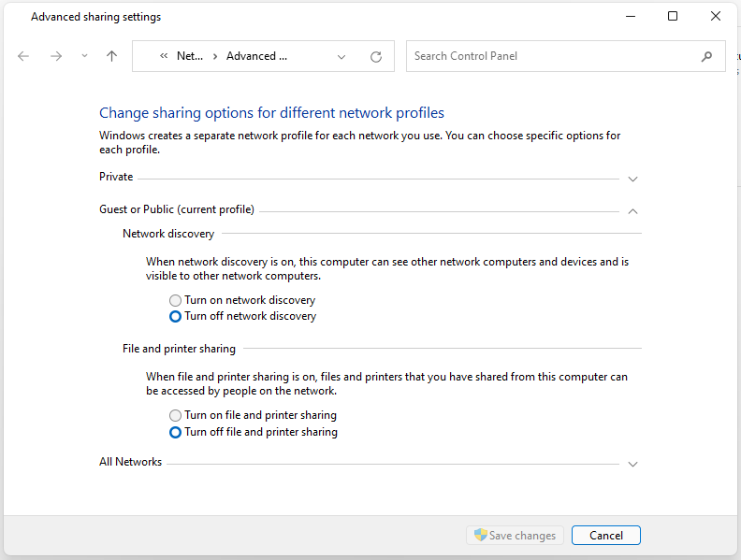Click the Advanced breadcrumb in address bar
The width and height of the screenshot is (741, 560).
click(x=256, y=56)
